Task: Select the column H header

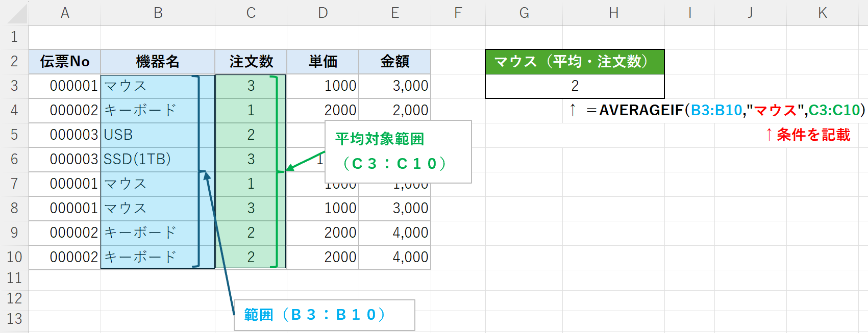Action: [x=613, y=13]
